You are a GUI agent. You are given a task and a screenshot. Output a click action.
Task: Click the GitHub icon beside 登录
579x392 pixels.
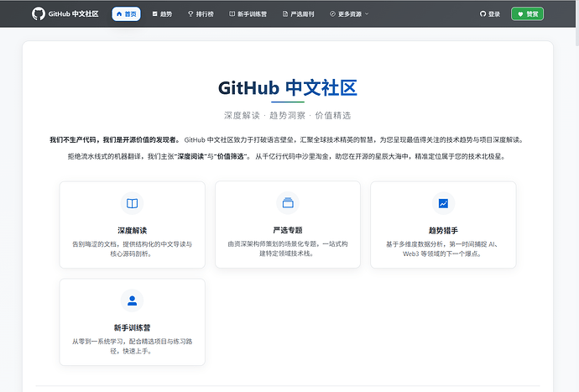(x=482, y=14)
